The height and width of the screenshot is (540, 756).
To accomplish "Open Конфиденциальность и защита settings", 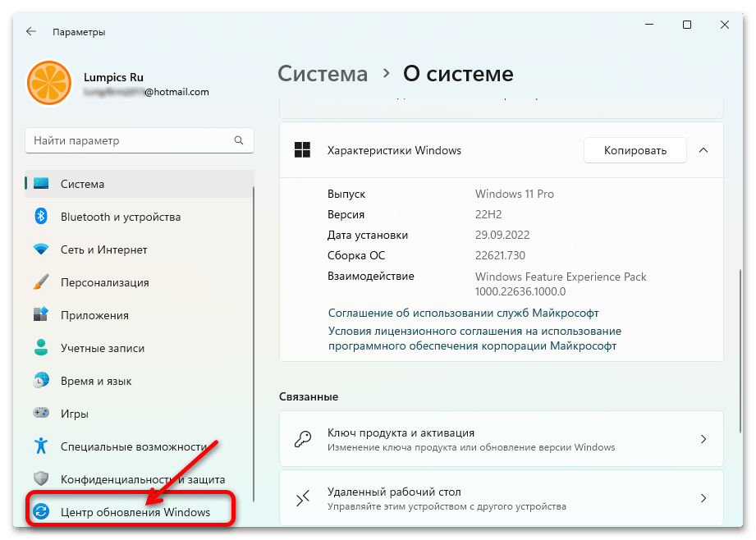I will [143, 479].
